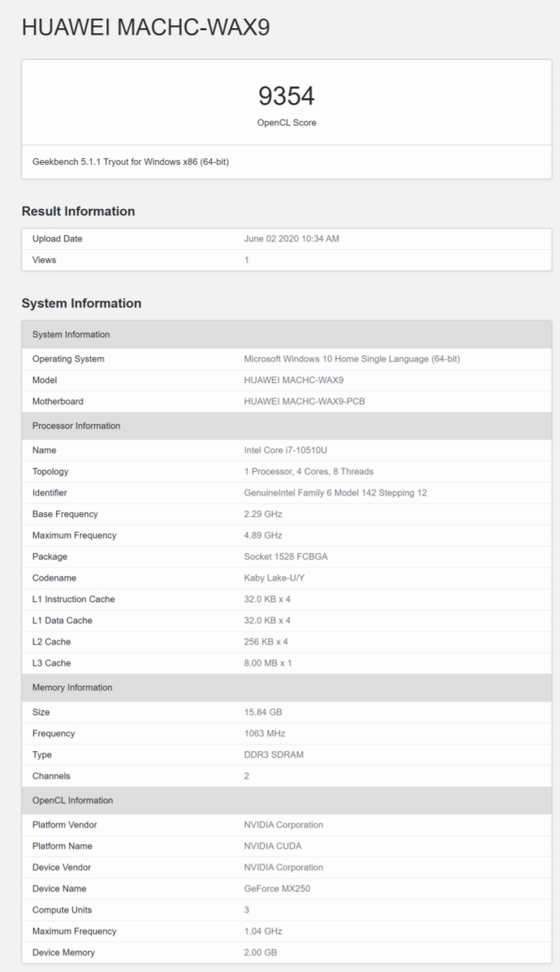Click the processor name Intel Core i7-10510U
The image size is (560, 972).
(x=287, y=450)
